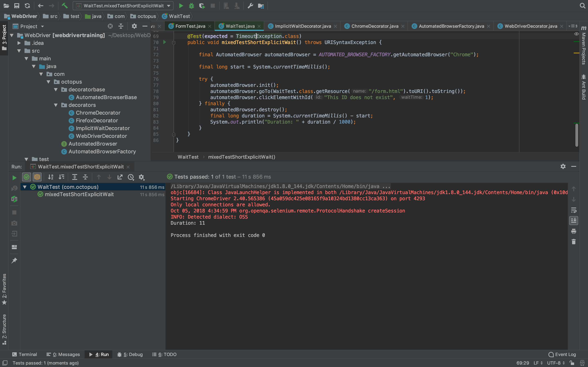Open the Test history clock icon
The height and width of the screenshot is (367, 588).
131,177
